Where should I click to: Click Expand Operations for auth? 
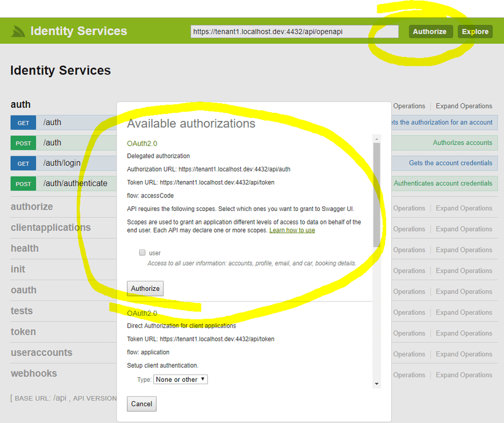click(x=464, y=106)
